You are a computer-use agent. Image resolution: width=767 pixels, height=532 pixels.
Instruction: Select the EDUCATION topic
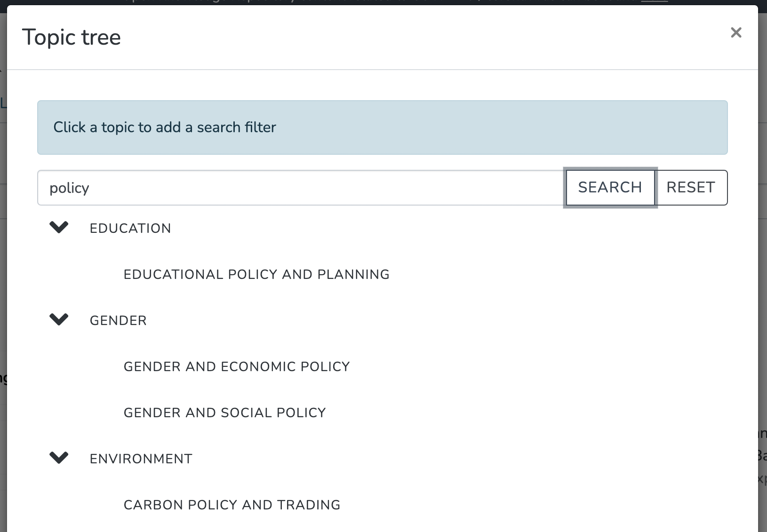pos(130,229)
